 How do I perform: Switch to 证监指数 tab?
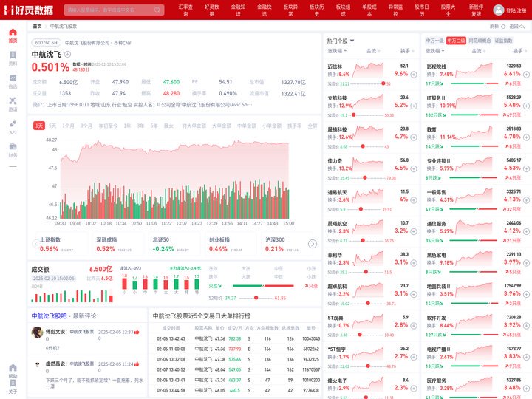coord(503,41)
